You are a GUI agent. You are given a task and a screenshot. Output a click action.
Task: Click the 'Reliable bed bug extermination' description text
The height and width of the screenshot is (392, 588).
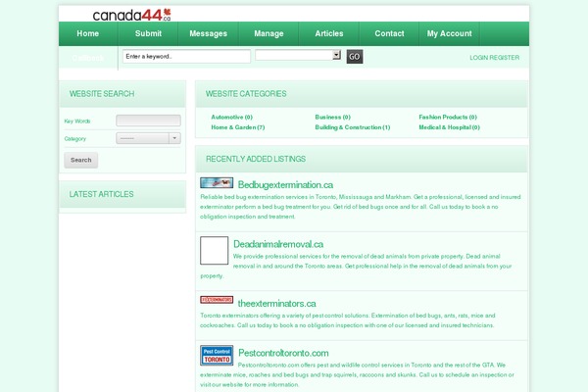pos(361,207)
